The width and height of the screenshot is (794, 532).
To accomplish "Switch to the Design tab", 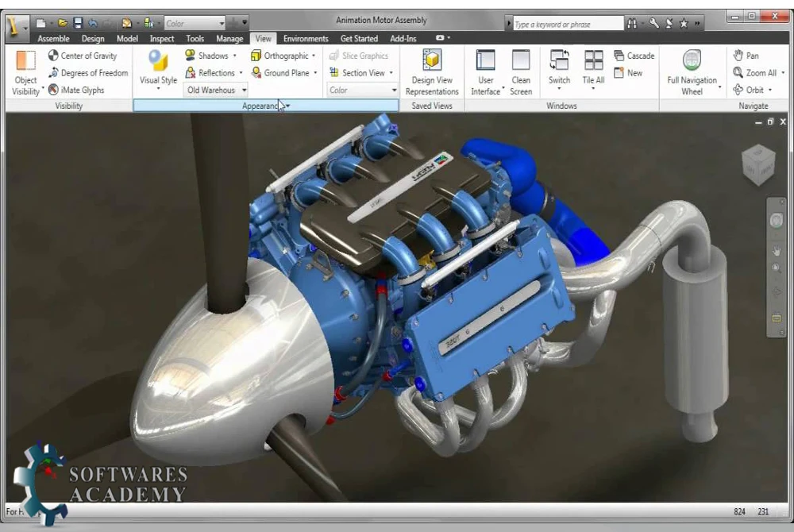I will click(93, 38).
